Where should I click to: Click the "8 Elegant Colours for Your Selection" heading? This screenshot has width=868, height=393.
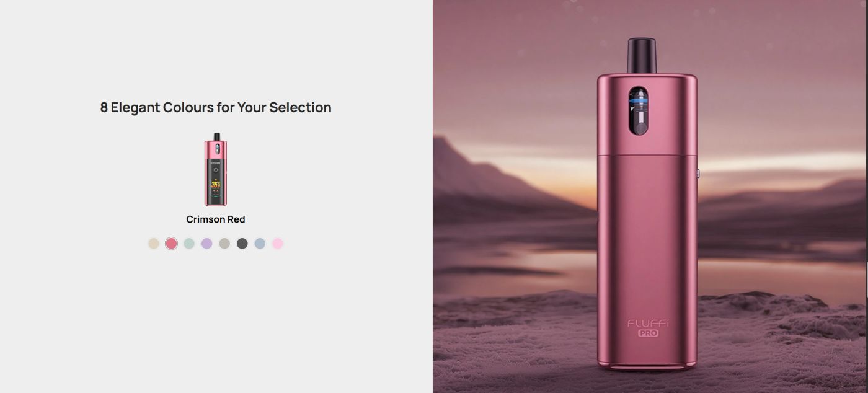click(x=216, y=107)
